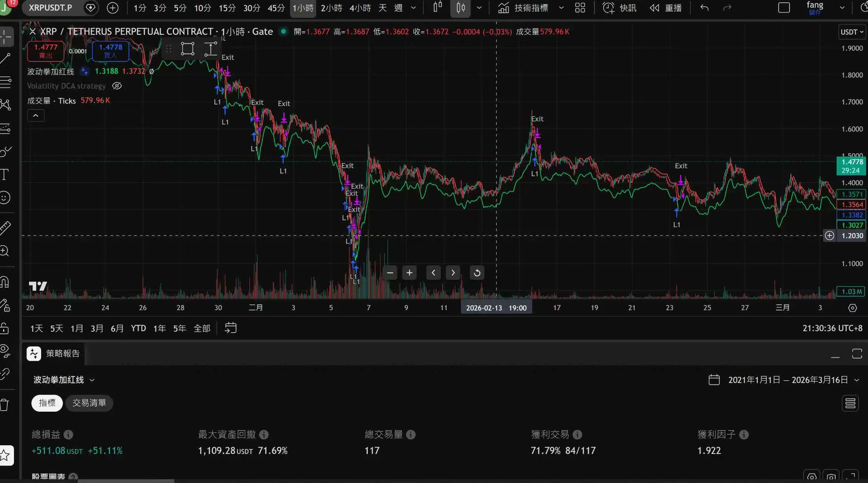Click the 1.4777 賣出 sell button

point(46,51)
